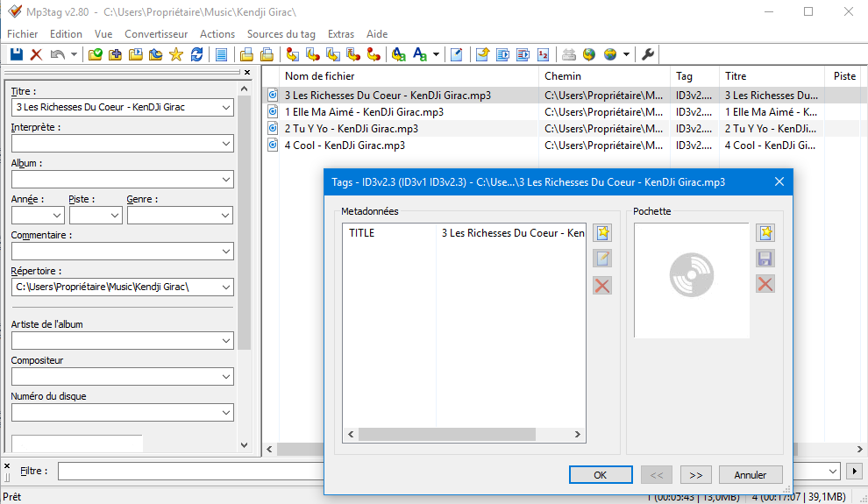Select the TITLE row in Metadonnées list
868x504 pixels.
pos(464,233)
